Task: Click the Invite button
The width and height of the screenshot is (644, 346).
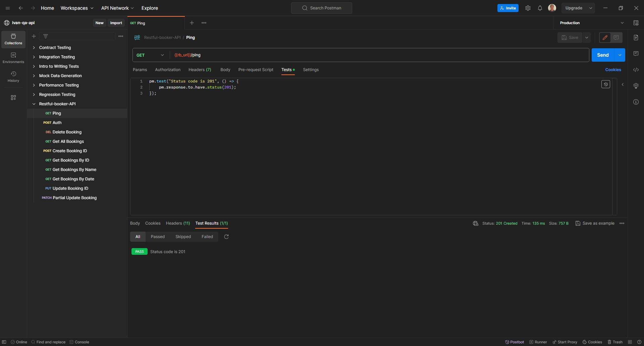Action: click(x=508, y=8)
